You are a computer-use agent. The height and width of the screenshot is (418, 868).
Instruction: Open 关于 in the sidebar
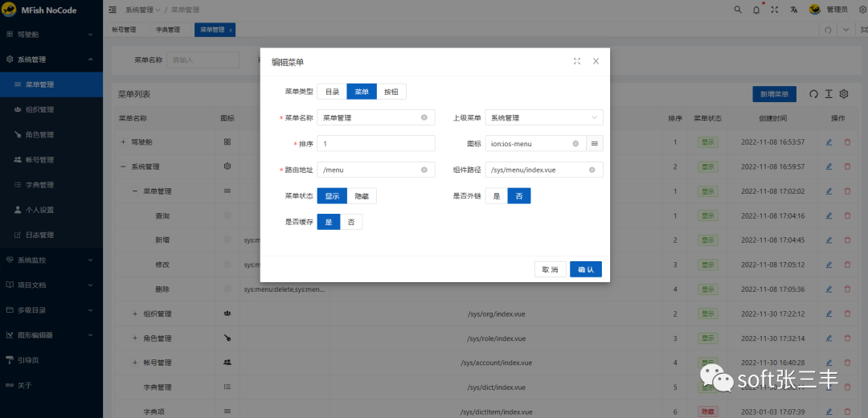pyautogui.click(x=51, y=385)
